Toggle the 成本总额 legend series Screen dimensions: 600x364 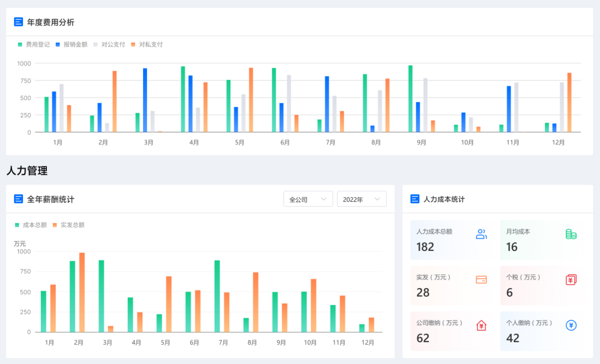pos(31,225)
